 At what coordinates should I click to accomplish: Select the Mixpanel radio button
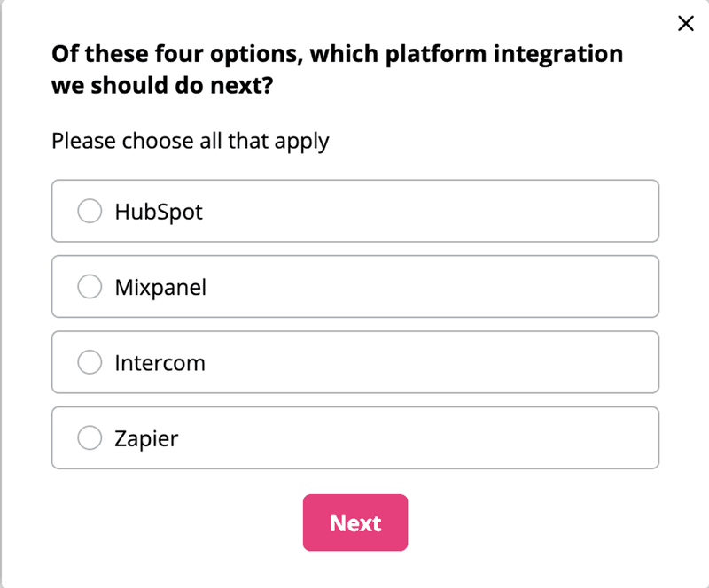click(90, 286)
